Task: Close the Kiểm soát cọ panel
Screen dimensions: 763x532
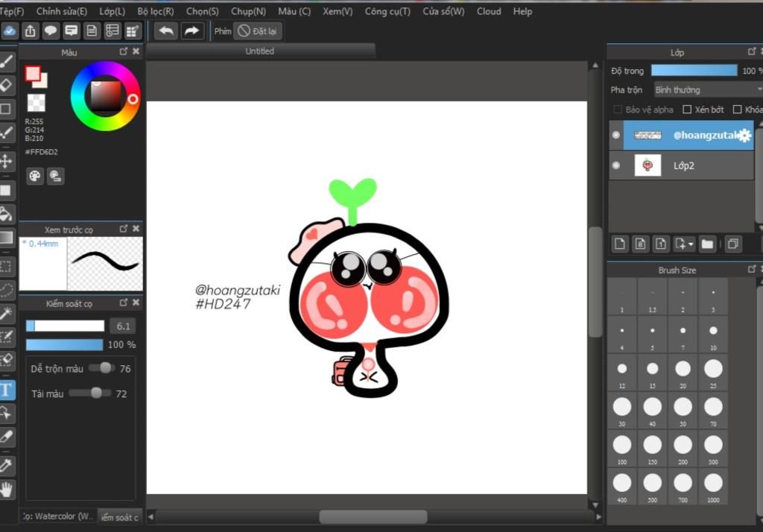Action: (x=136, y=303)
